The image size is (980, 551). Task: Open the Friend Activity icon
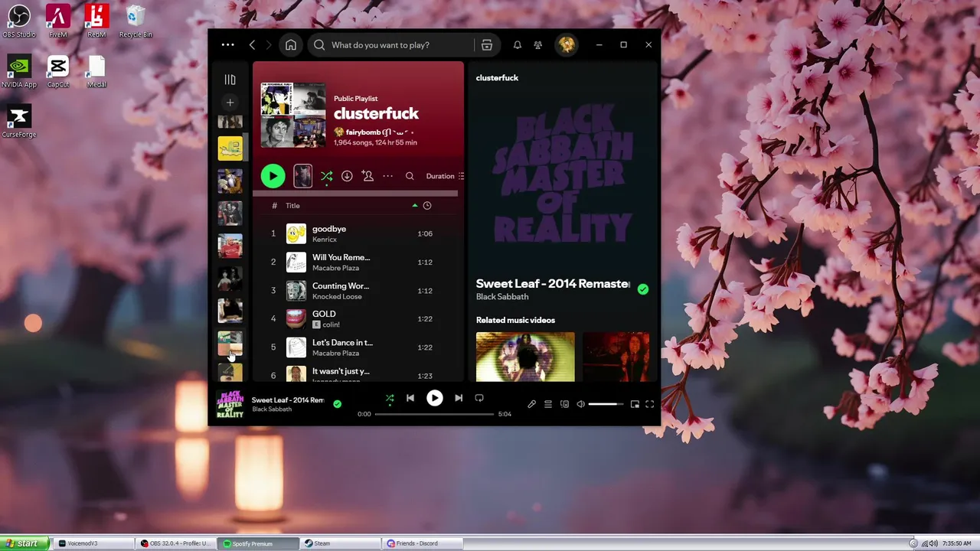[538, 45]
